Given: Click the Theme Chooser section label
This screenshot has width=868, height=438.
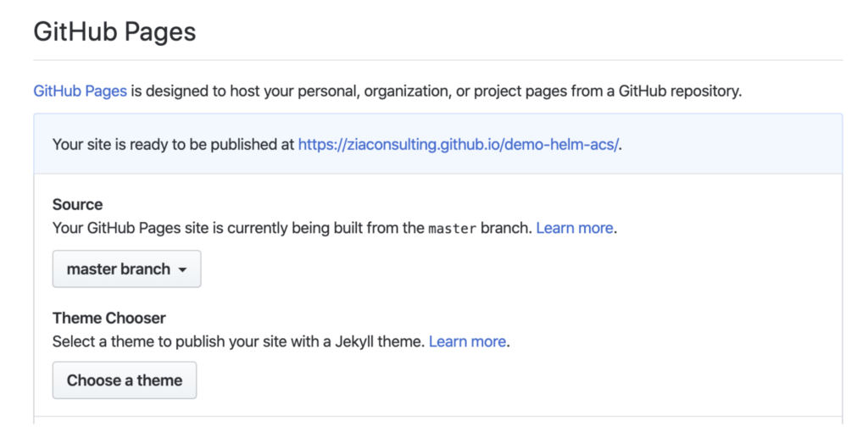Looking at the screenshot, I should pyautogui.click(x=109, y=318).
